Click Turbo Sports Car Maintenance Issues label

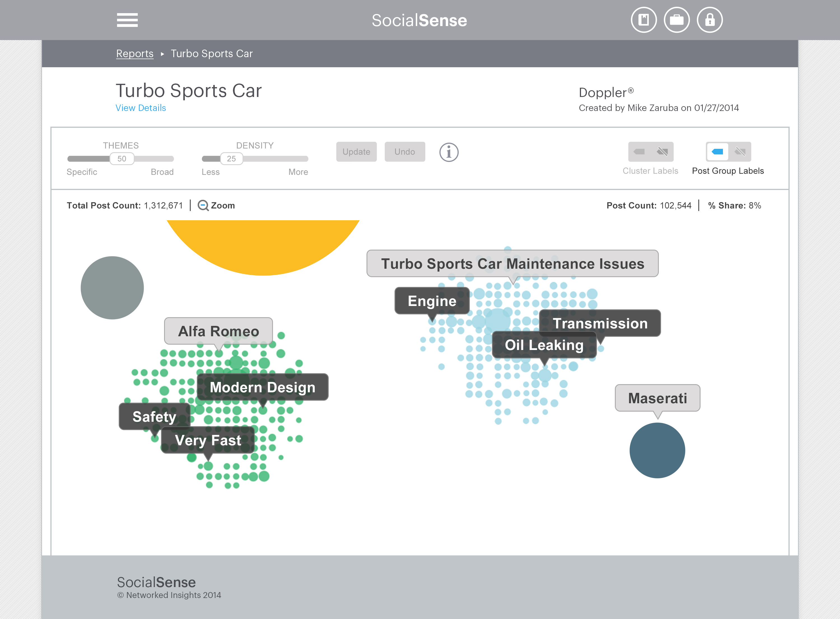(512, 264)
